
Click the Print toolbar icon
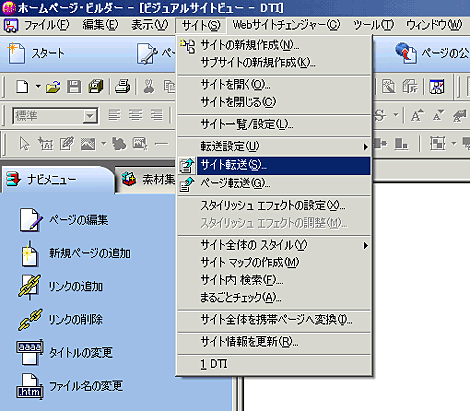pos(123,87)
